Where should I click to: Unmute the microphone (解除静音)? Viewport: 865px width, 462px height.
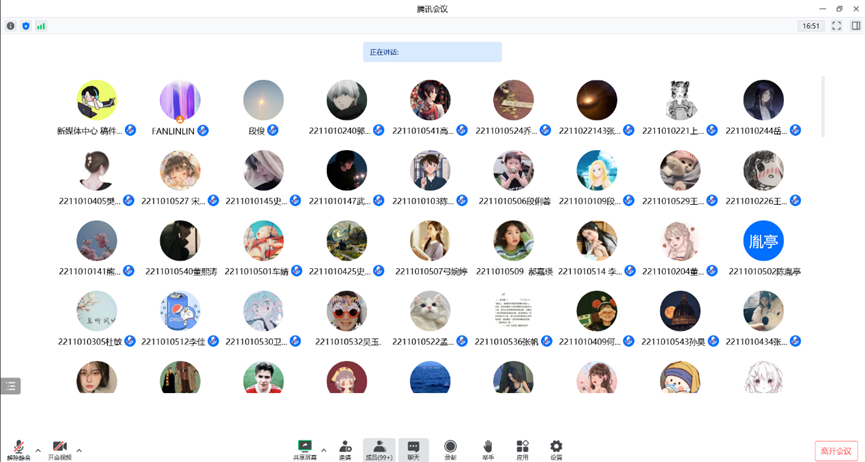[18, 449]
